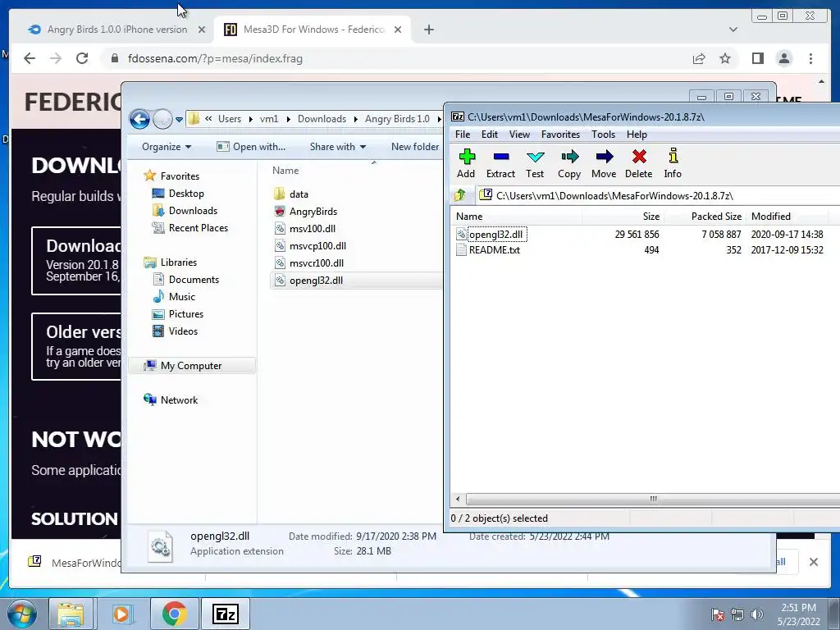This screenshot has height=630, width=840.
Task: Select the AngryBirds application file
Action: [x=305, y=212]
